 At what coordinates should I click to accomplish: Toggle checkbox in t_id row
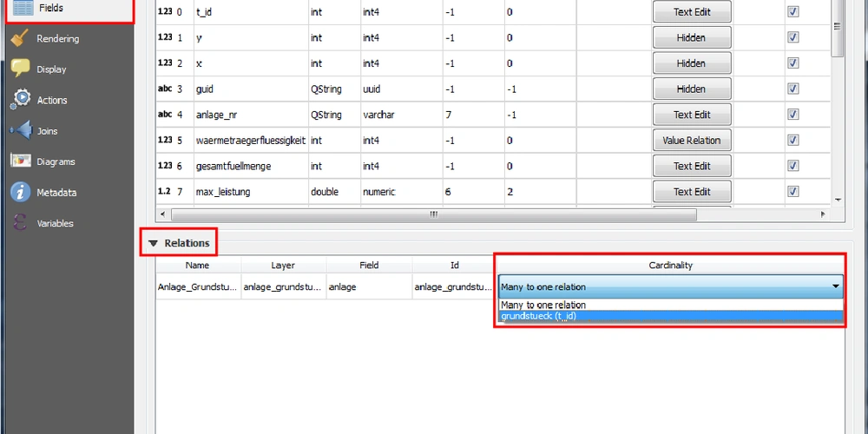(793, 11)
